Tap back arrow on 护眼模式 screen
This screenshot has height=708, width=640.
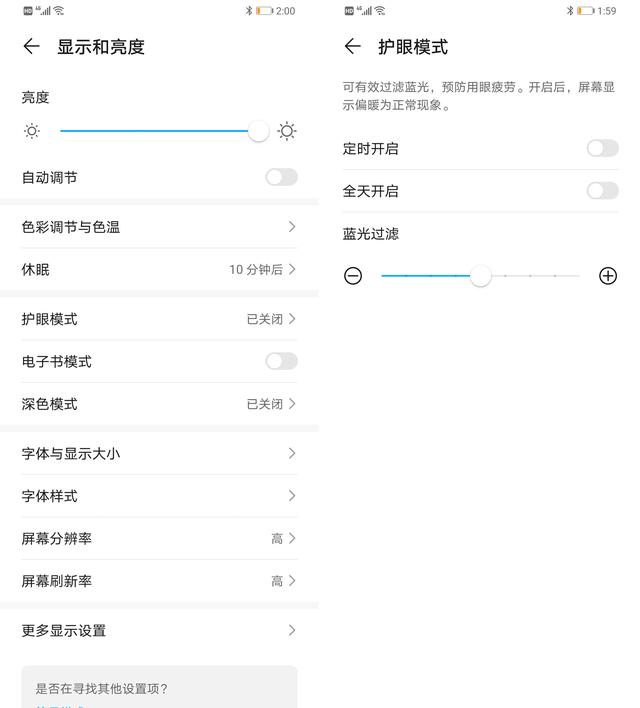tap(352, 47)
